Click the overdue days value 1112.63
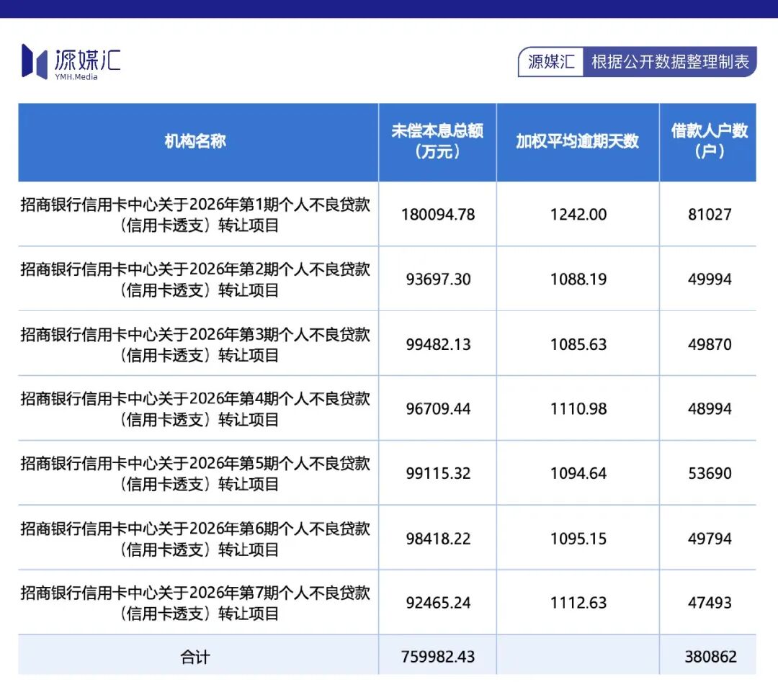 (578, 603)
